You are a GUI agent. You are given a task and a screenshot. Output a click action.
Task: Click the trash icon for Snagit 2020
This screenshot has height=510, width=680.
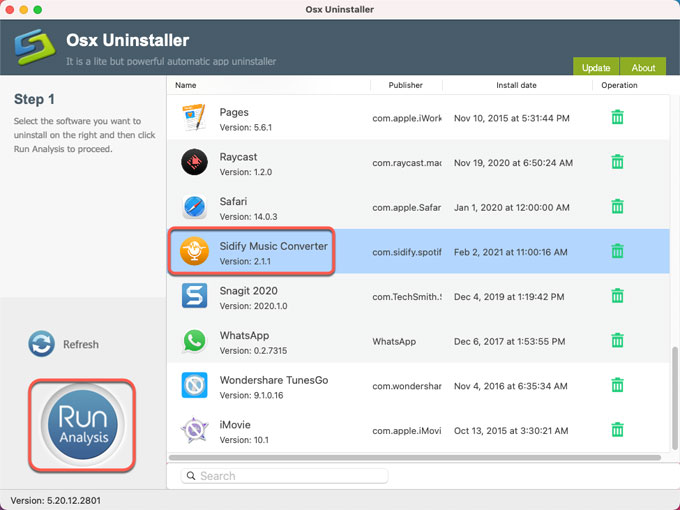617,296
